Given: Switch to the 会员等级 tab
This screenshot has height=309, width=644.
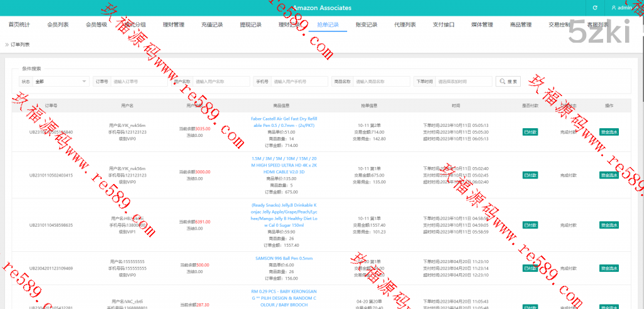Looking at the screenshot, I should 96,24.
